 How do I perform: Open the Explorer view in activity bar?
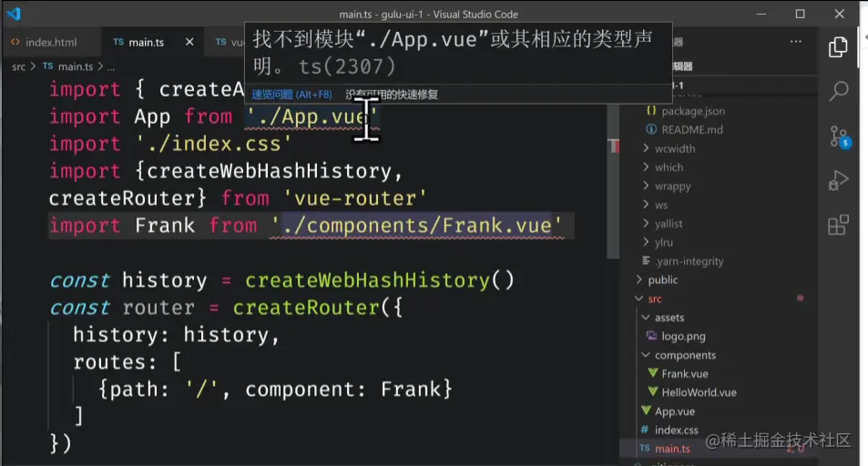click(838, 47)
